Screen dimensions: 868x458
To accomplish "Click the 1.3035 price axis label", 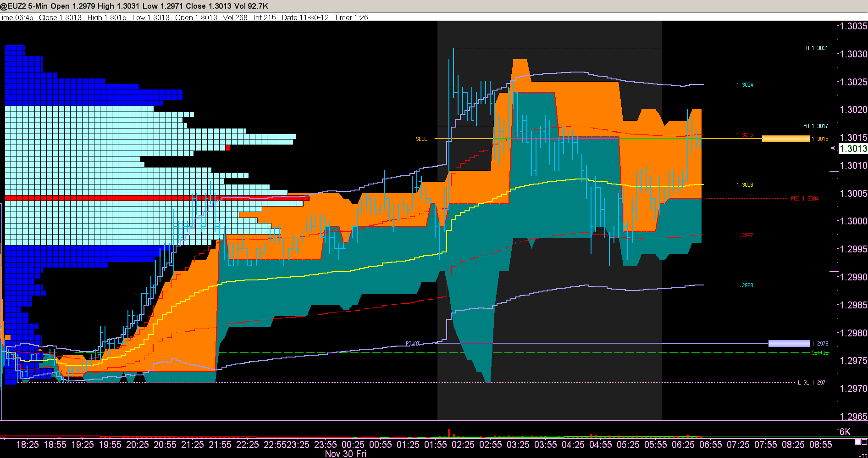I will click(x=853, y=26).
